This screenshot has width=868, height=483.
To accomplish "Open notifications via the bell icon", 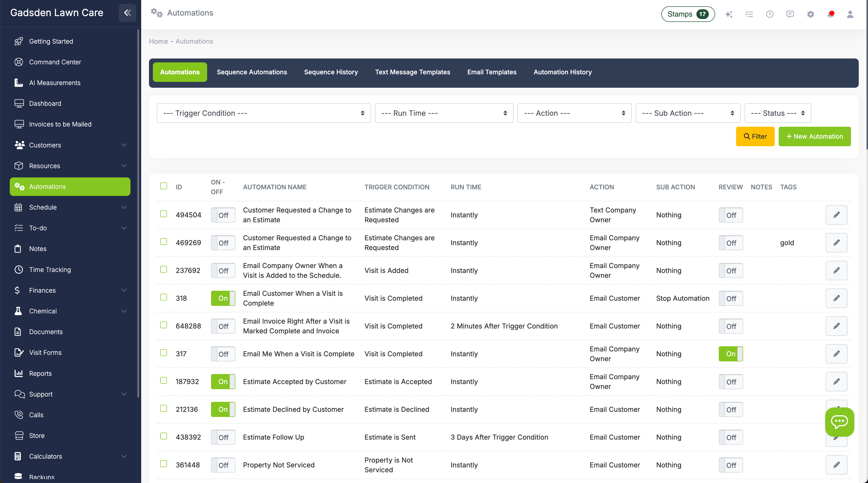I will [831, 14].
